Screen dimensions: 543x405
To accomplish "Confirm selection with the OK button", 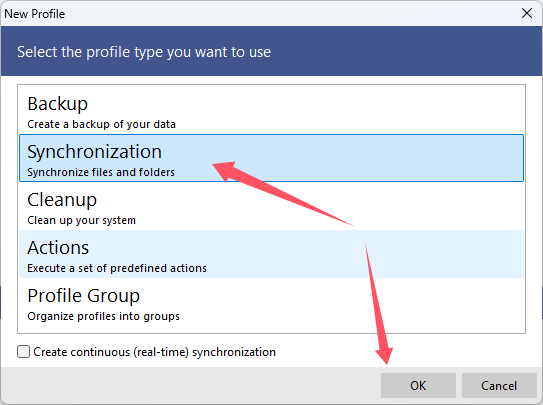I will pyautogui.click(x=418, y=385).
